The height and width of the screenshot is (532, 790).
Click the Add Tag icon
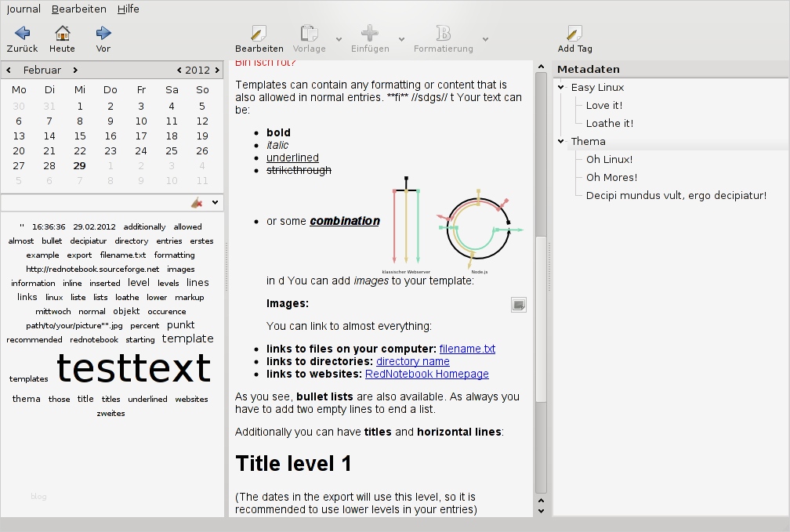(574, 33)
